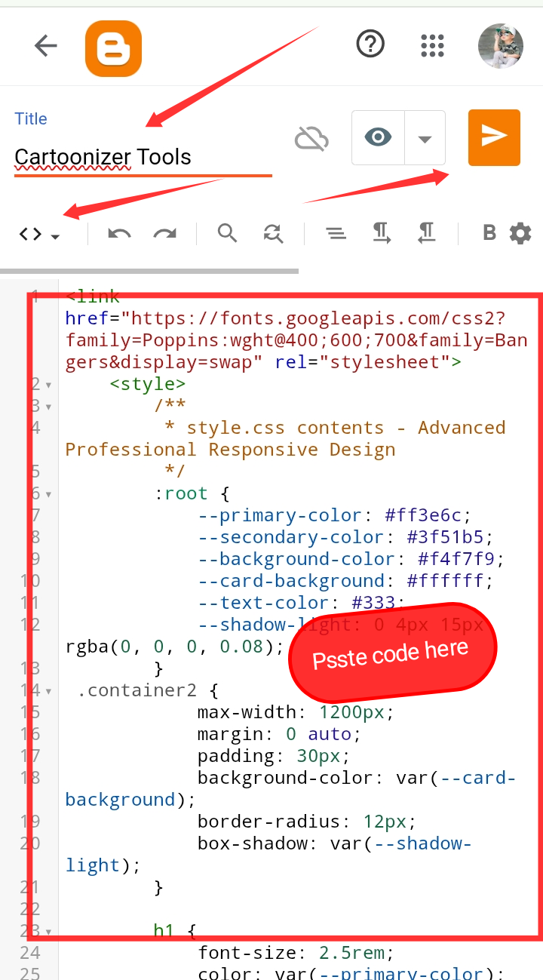The width and height of the screenshot is (543, 980).
Task: Click the <style> tag text
Action: (148, 384)
